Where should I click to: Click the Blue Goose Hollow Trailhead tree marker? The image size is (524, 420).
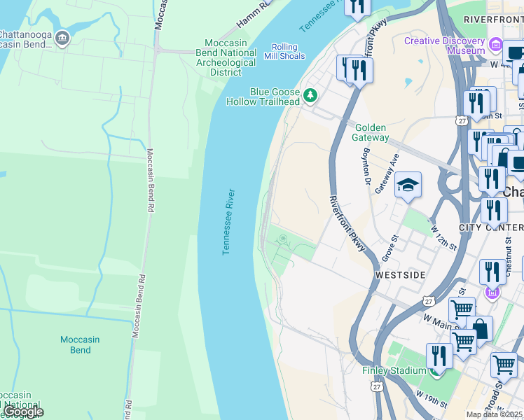pos(310,95)
